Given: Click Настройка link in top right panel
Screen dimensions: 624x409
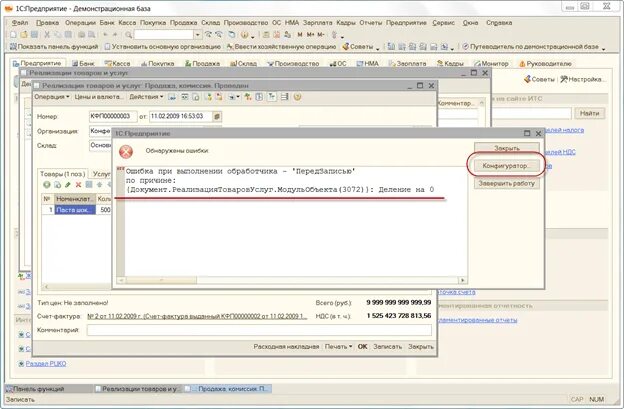Looking at the screenshot, I should (x=583, y=79).
